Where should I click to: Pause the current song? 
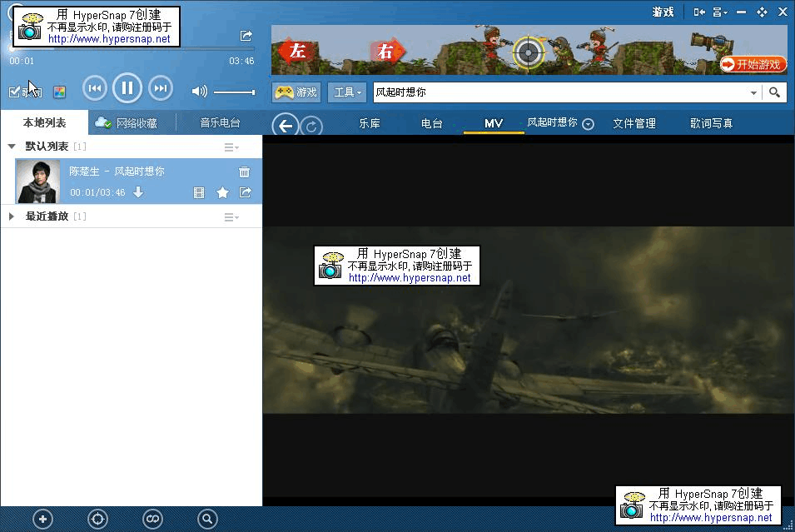127,88
